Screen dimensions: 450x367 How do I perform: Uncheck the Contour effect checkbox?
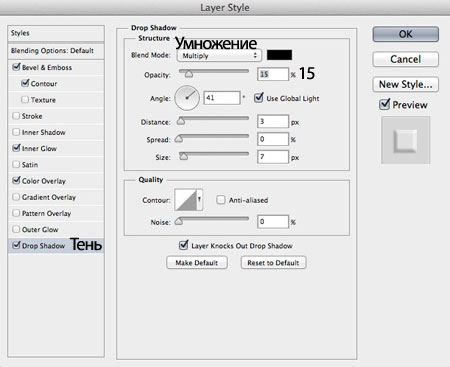click(x=25, y=83)
